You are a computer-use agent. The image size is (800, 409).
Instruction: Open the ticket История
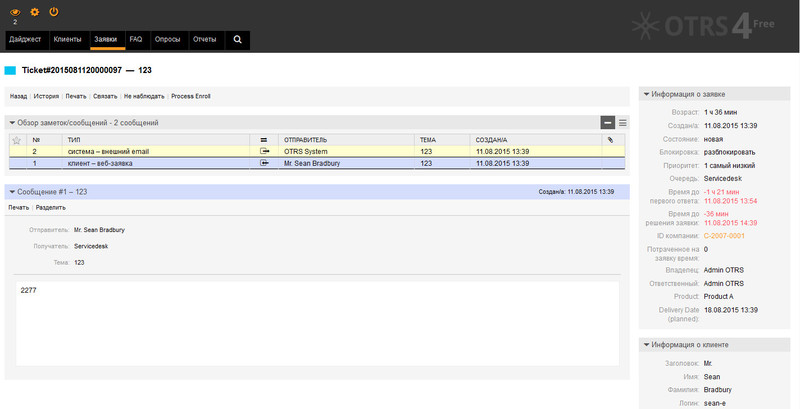(x=46, y=96)
